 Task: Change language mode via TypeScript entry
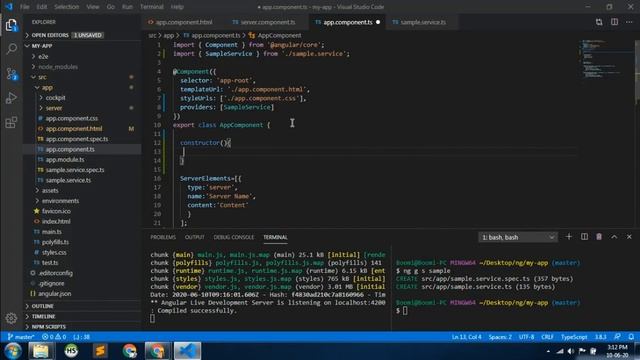pos(574,337)
